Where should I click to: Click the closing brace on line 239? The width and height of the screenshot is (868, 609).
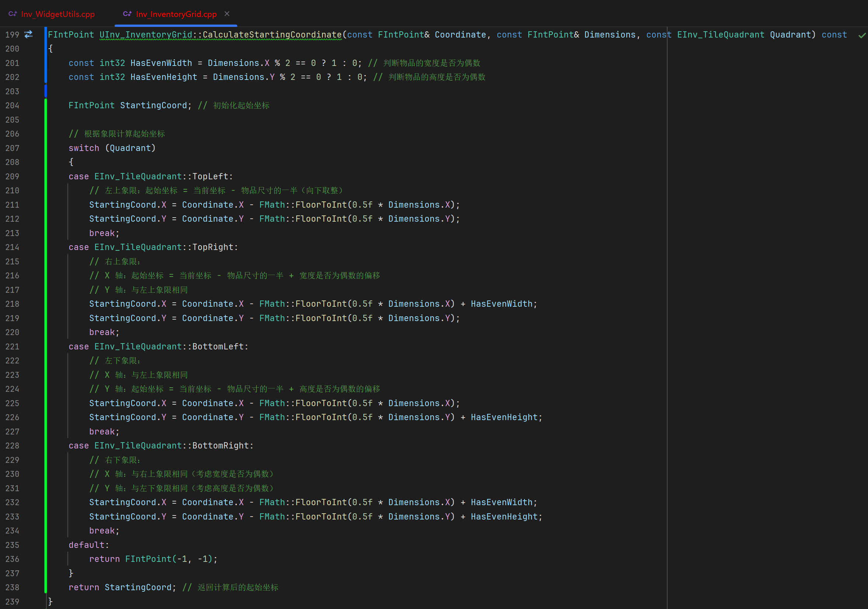[50, 601]
